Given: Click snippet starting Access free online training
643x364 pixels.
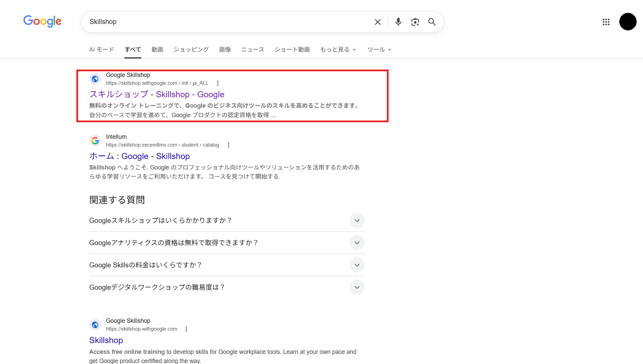Looking at the screenshot, I should pos(223,356).
